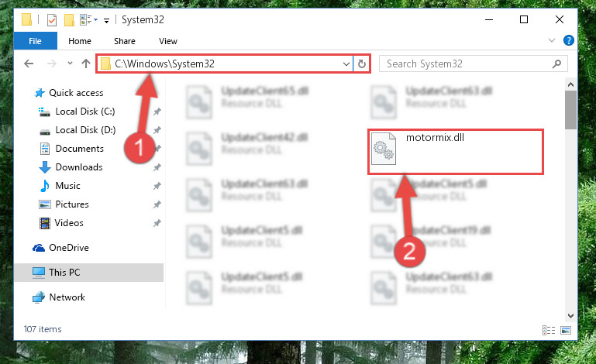Open the motormix.dll file icon
This screenshot has height=364, width=596.
click(x=384, y=149)
